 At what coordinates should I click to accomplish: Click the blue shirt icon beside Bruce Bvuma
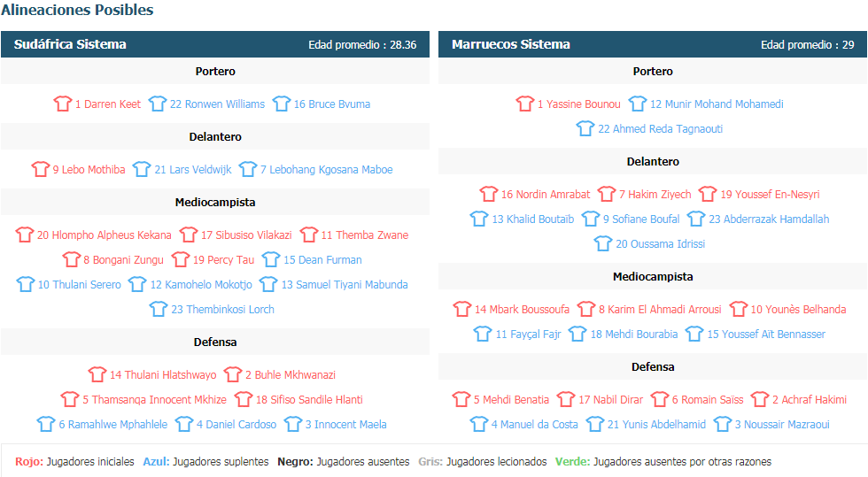click(x=282, y=104)
